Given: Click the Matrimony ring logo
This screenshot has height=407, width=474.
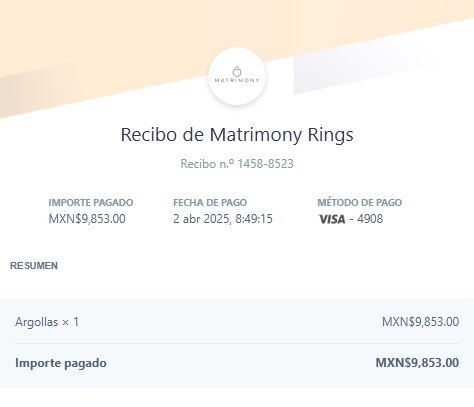Looking at the screenshot, I should [x=237, y=76].
